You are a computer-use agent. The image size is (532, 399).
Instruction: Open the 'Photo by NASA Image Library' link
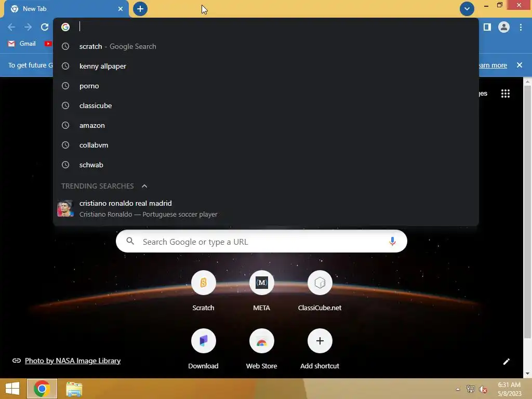tap(73, 361)
